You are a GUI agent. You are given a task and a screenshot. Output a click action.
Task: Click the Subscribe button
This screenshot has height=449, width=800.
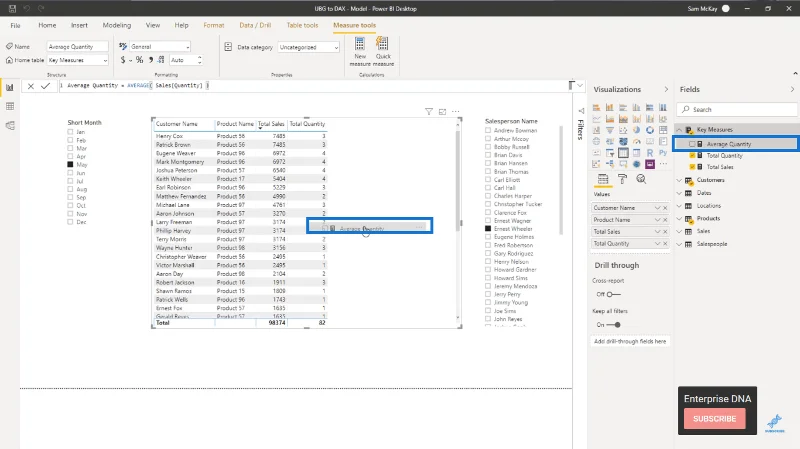point(714,418)
